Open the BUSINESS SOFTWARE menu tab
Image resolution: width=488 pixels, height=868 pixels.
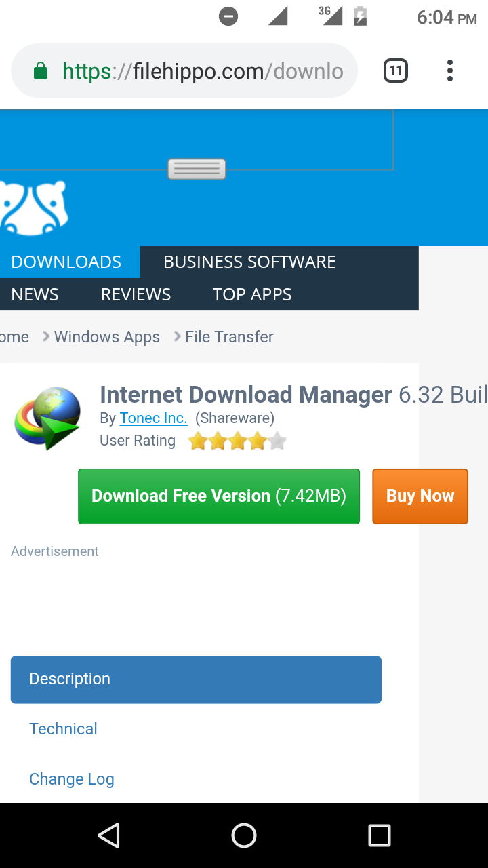point(249,262)
